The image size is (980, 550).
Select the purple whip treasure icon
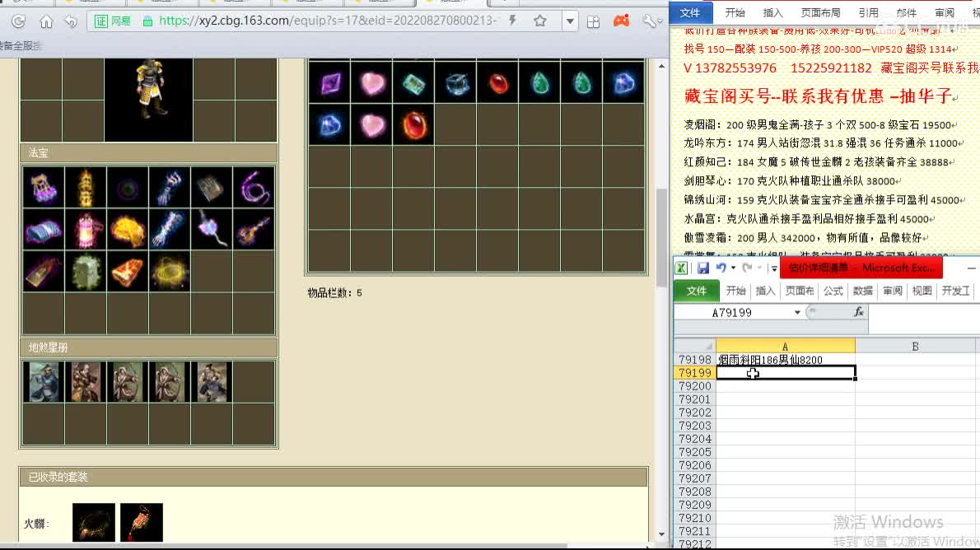[254, 188]
